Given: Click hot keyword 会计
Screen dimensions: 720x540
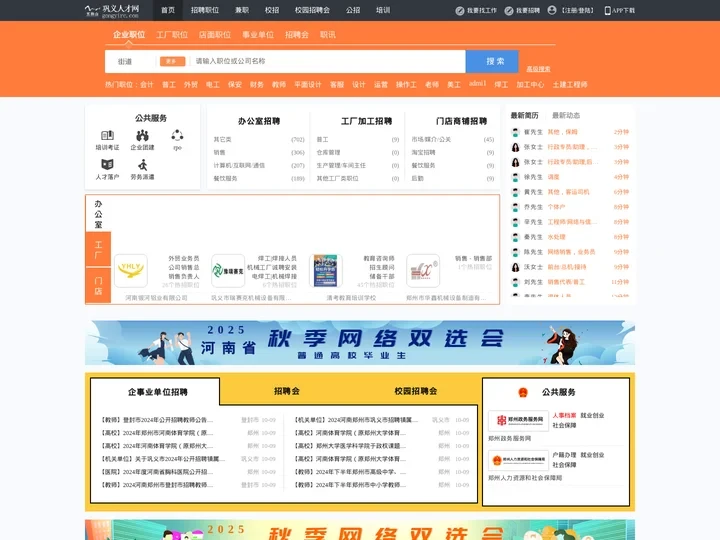Looking at the screenshot, I should pos(146,85).
